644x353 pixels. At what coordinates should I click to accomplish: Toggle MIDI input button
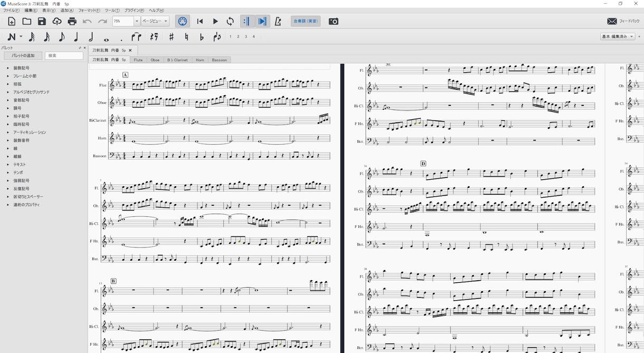point(183,22)
